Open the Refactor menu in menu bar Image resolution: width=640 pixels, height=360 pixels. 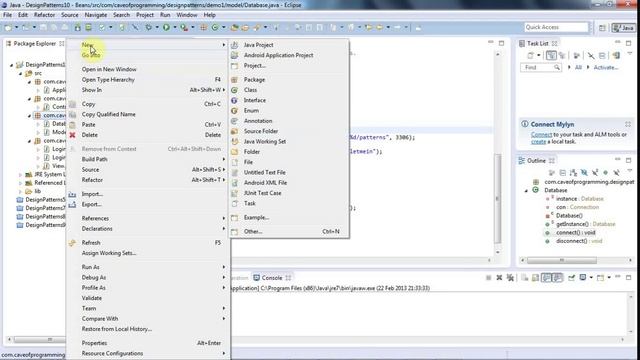(x=44, y=15)
